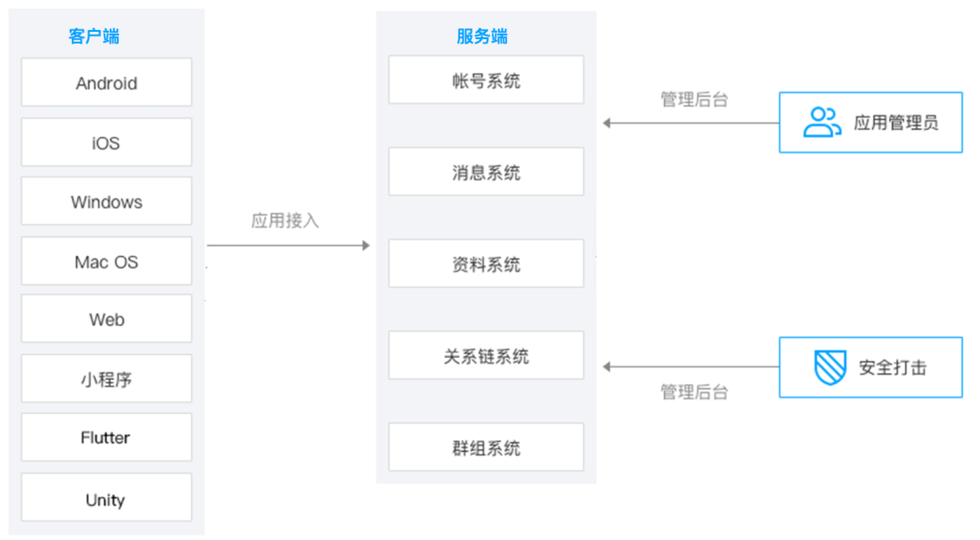This screenshot has width=980, height=540.
Task: Click the application administrator people icon
Action: [822, 123]
